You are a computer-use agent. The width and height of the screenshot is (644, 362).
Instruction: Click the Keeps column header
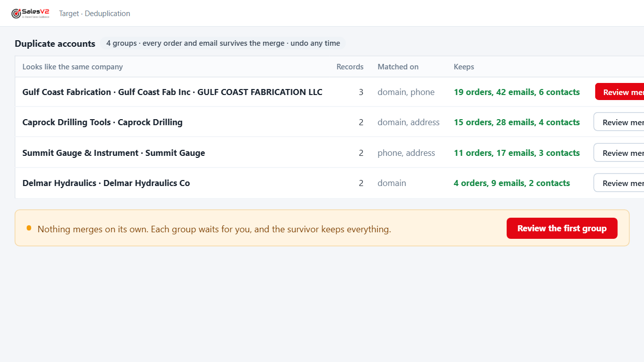pyautogui.click(x=464, y=66)
